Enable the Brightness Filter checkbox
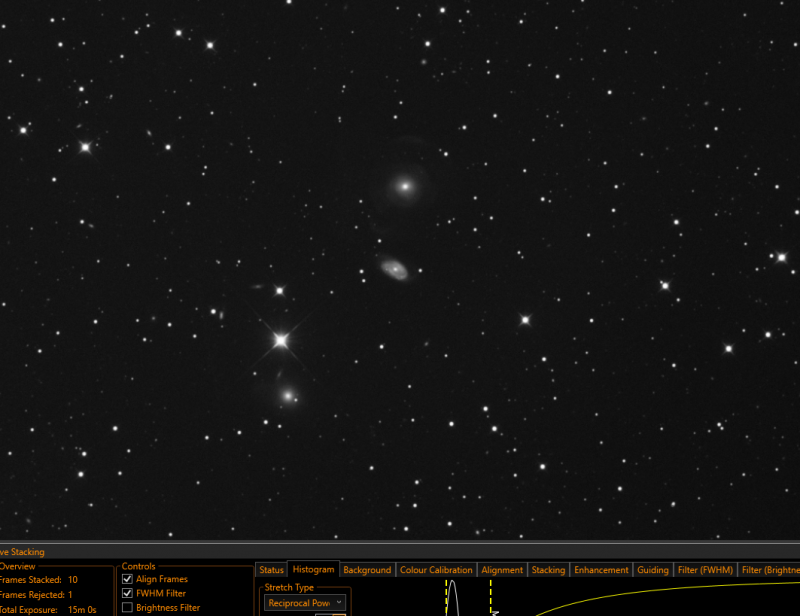 128,608
